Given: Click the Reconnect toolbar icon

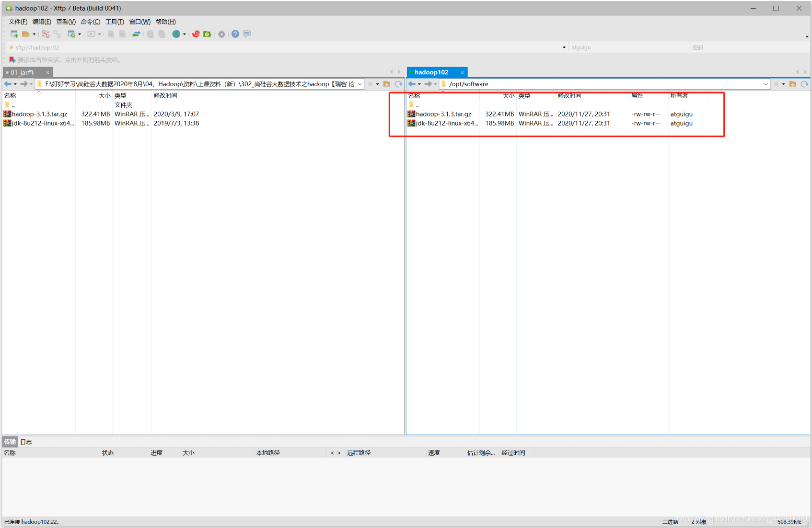Looking at the screenshot, I should click(x=46, y=34).
